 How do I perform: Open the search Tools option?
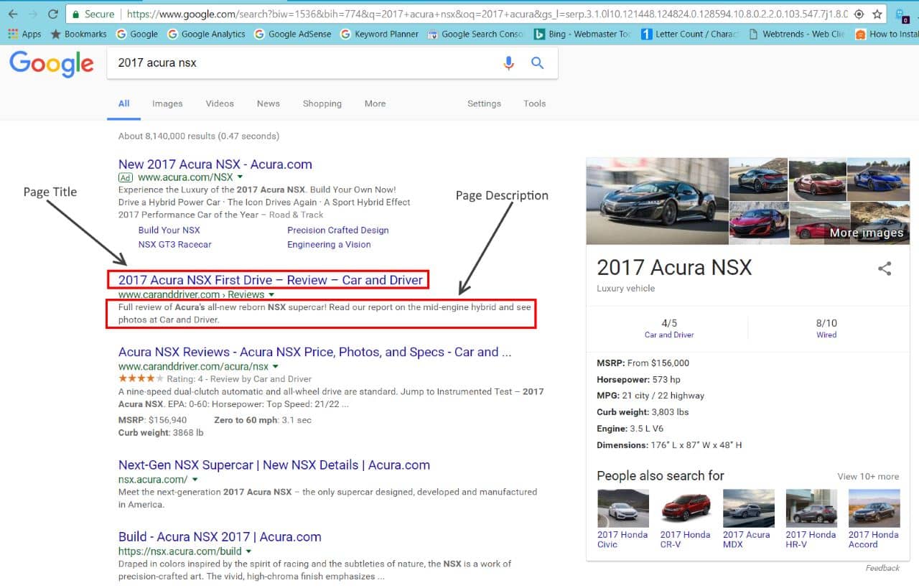[535, 103]
